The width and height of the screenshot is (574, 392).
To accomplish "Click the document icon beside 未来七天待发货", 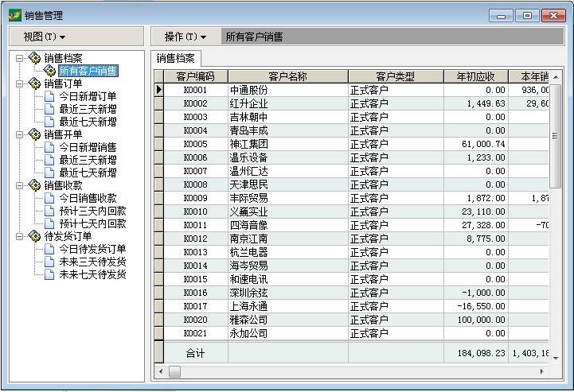I will click(49, 274).
